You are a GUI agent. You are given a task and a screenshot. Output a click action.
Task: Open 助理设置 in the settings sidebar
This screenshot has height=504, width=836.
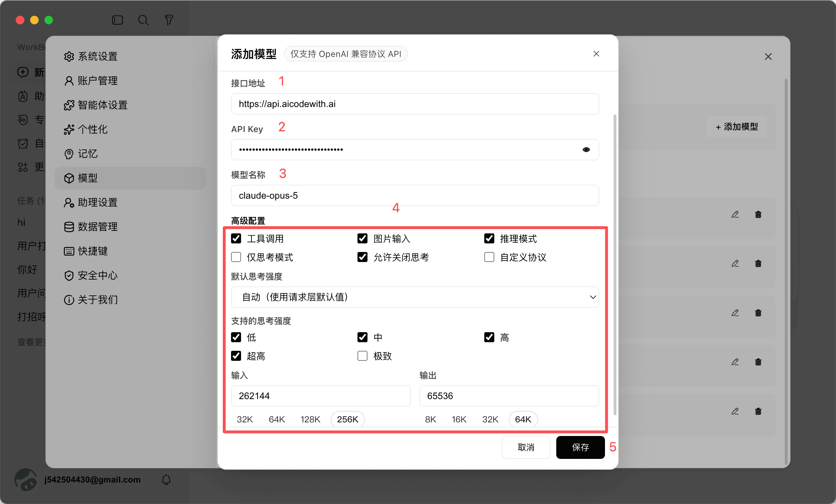tap(130, 202)
